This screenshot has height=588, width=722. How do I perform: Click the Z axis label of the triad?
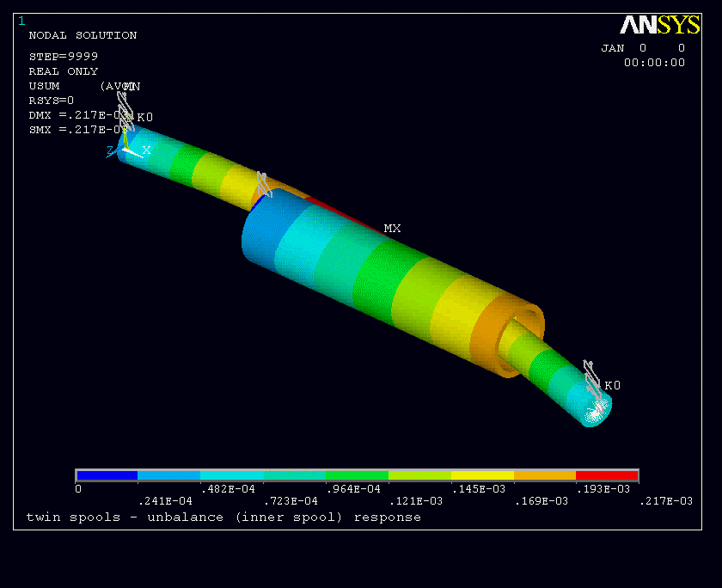(x=110, y=150)
